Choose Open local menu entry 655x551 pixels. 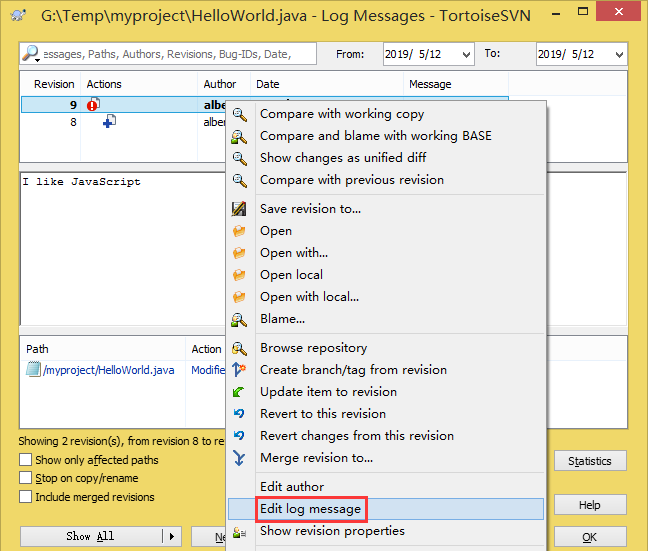pos(291,275)
